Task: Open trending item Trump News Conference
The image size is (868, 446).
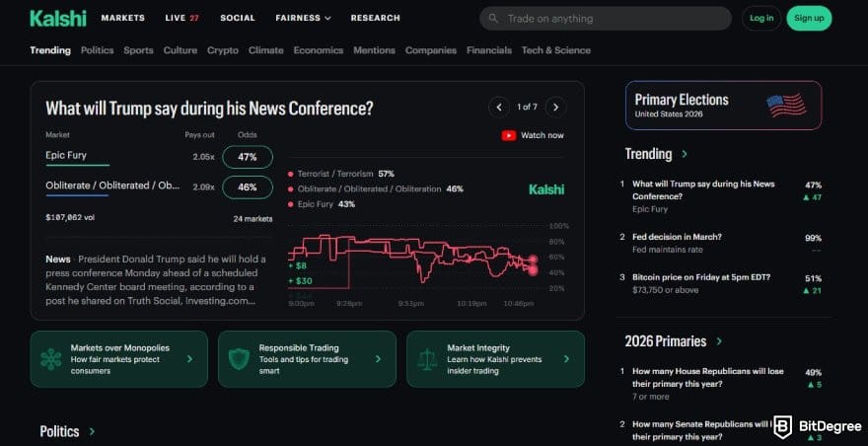Action: pos(720,196)
